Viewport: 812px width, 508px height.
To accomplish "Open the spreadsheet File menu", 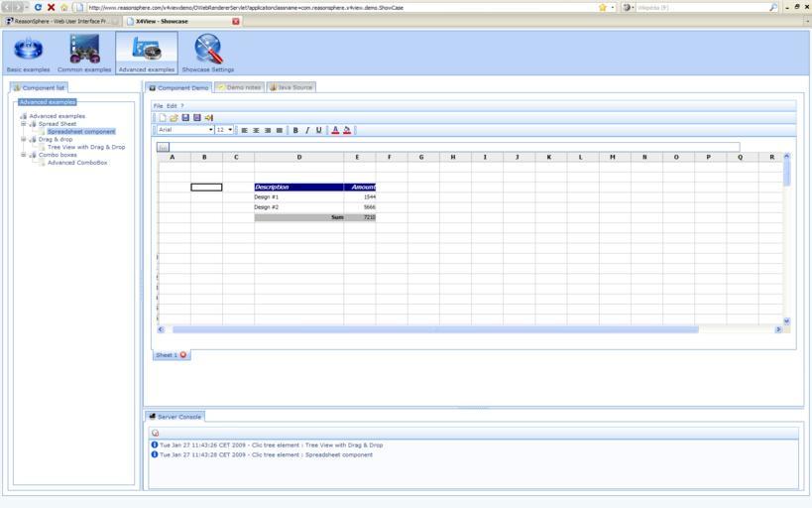I will tap(158, 105).
